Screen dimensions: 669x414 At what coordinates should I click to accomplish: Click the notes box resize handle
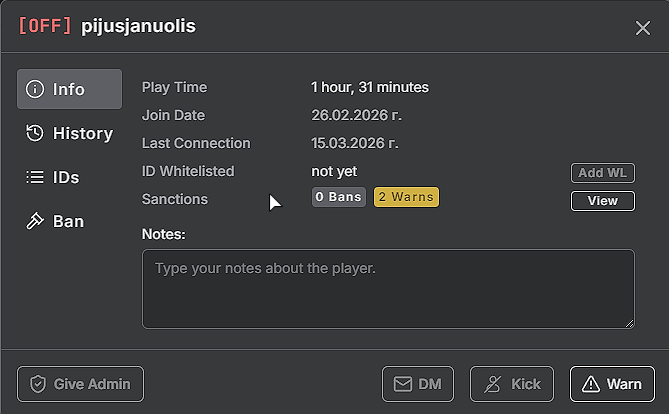pos(630,324)
